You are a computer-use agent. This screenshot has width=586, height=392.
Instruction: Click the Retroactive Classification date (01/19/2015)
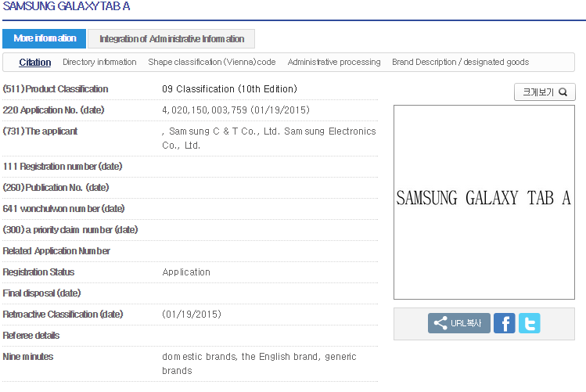point(192,315)
